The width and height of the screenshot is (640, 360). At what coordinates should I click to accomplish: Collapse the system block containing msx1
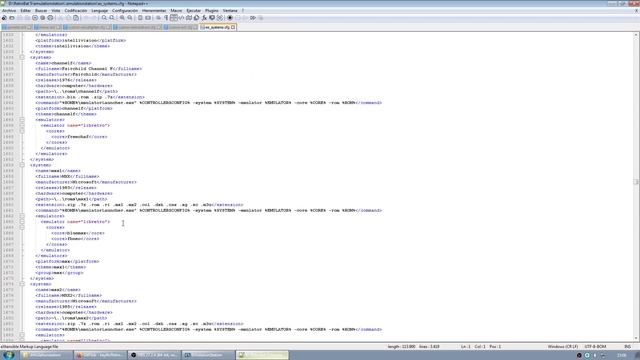22,165
